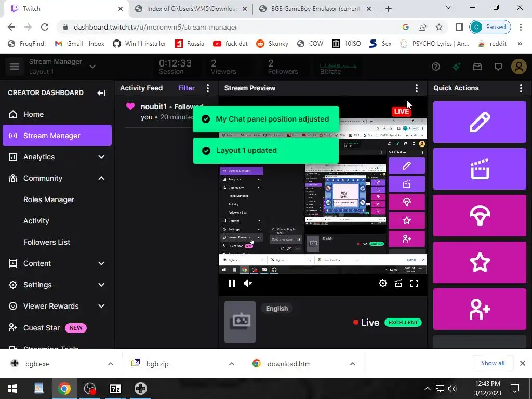Click the Google icon in address bar
This screenshot has width=532, height=399.
[405, 27]
